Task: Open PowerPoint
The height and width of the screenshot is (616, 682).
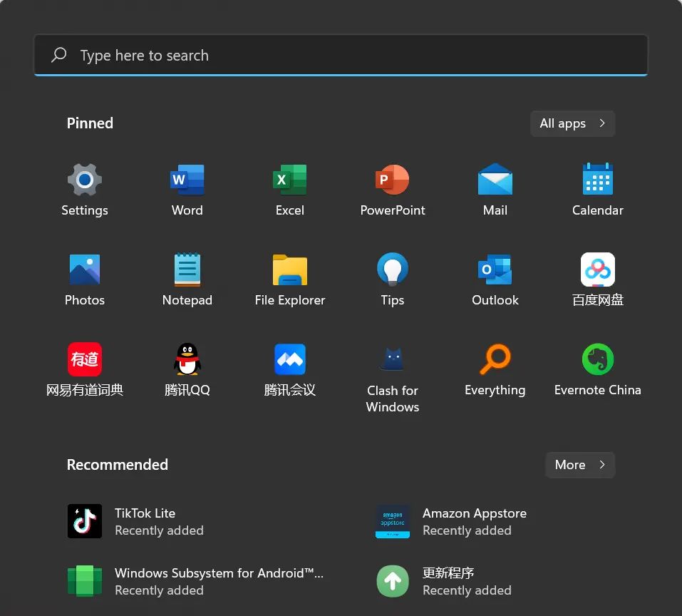Action: (392, 189)
